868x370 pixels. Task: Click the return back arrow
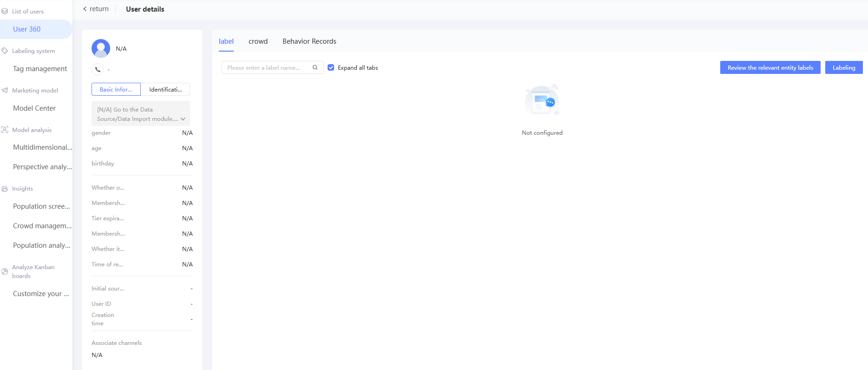coord(85,9)
